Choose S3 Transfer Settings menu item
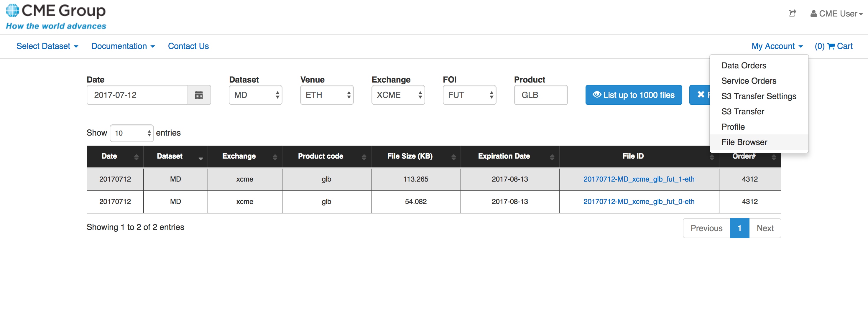 759,96
